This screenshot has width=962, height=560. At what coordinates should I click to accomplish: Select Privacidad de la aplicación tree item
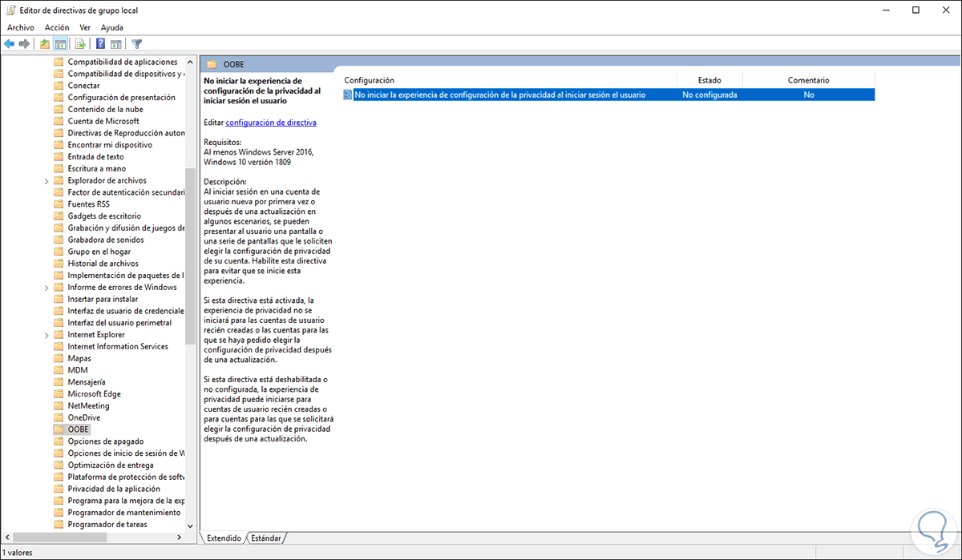click(114, 489)
